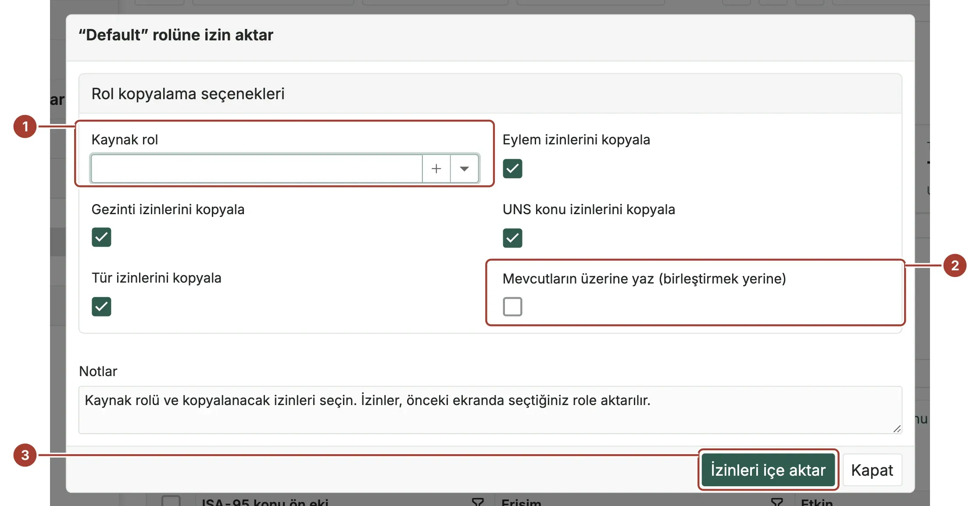
Task: Enable Mevcutların üzerine yaz checkbox
Action: [512, 306]
